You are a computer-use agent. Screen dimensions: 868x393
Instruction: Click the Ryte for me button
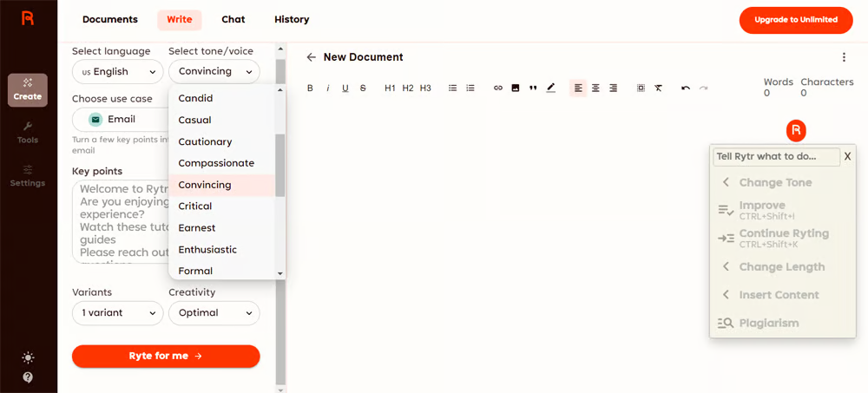point(166,356)
